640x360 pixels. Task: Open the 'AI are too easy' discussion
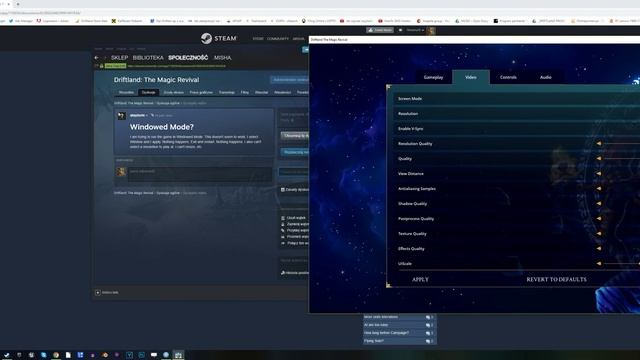coord(376,325)
